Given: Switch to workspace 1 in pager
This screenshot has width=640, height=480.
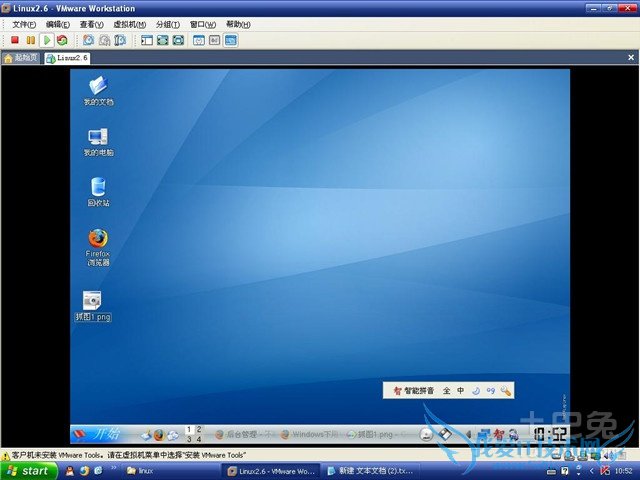Looking at the screenshot, I should click(x=189, y=429).
